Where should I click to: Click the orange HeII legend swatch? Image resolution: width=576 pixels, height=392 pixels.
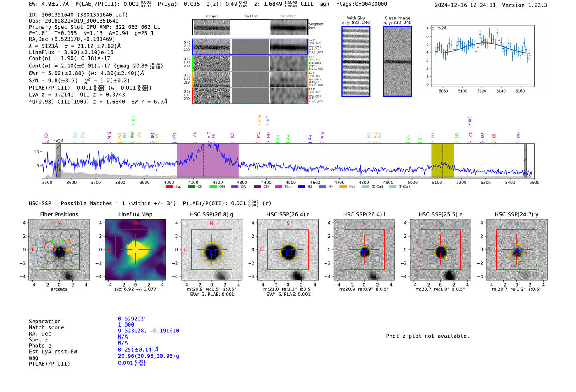(x=343, y=187)
